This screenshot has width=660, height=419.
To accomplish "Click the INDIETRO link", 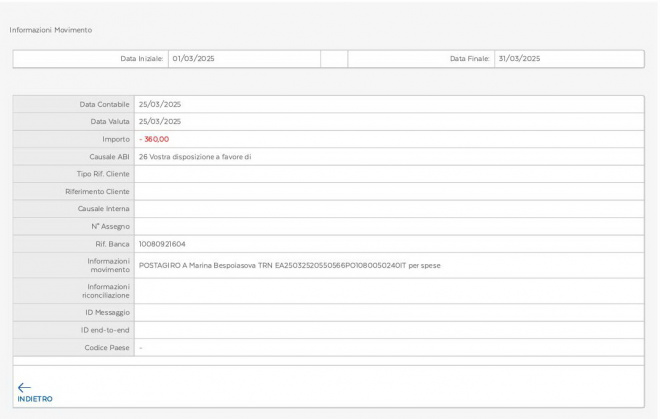I will tap(35, 398).
